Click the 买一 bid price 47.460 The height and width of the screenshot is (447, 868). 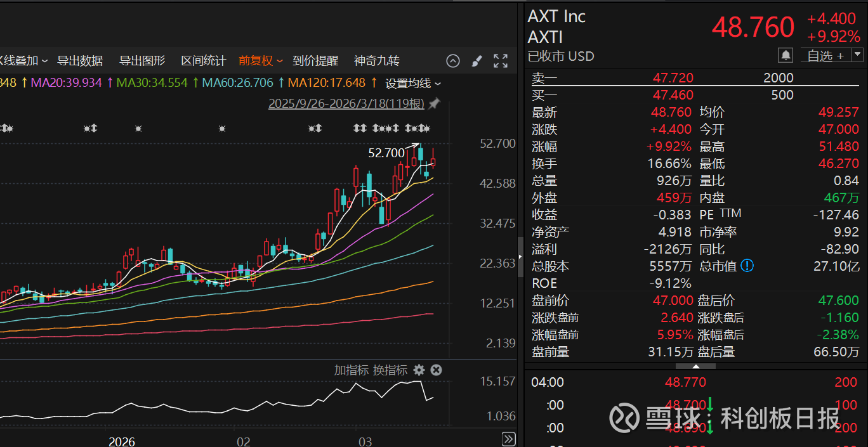673,95
